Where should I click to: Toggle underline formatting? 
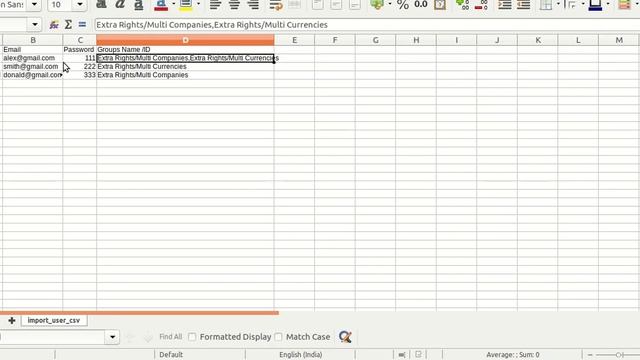point(138,5)
